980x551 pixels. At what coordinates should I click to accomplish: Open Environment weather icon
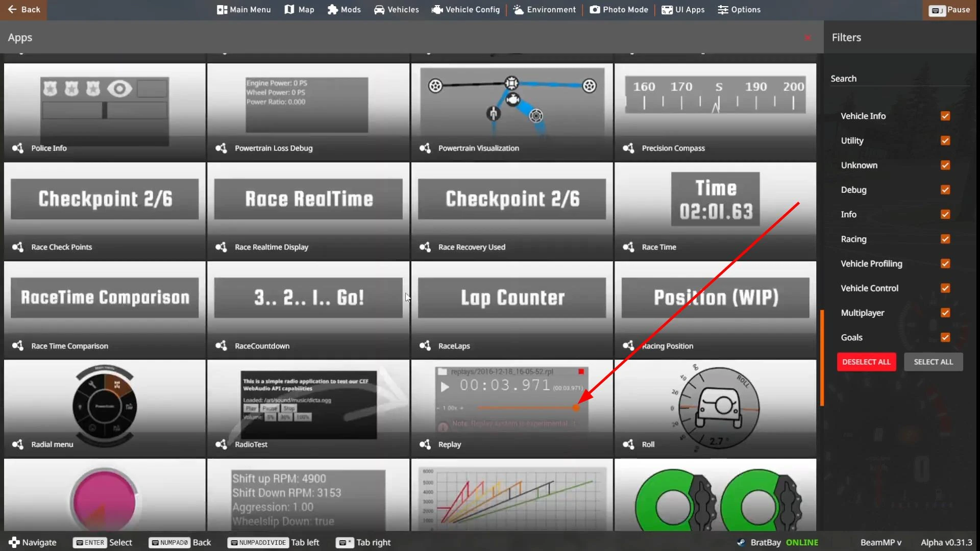tap(519, 10)
